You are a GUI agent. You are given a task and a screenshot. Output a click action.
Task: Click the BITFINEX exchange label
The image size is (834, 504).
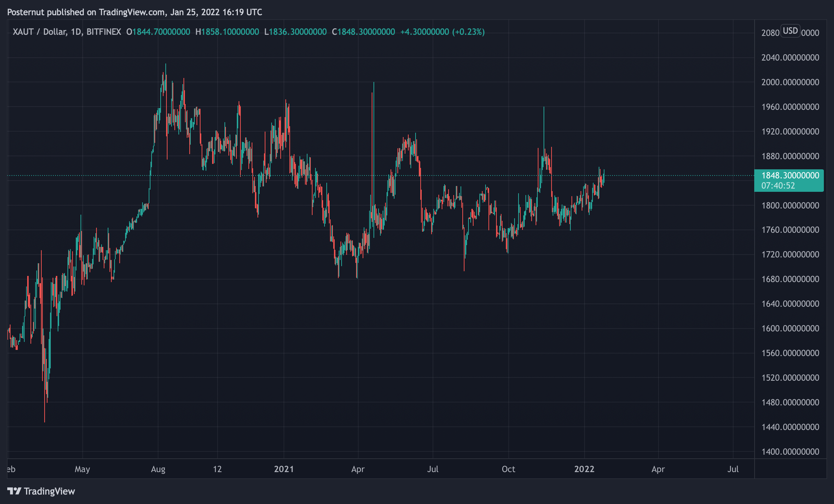tap(105, 32)
